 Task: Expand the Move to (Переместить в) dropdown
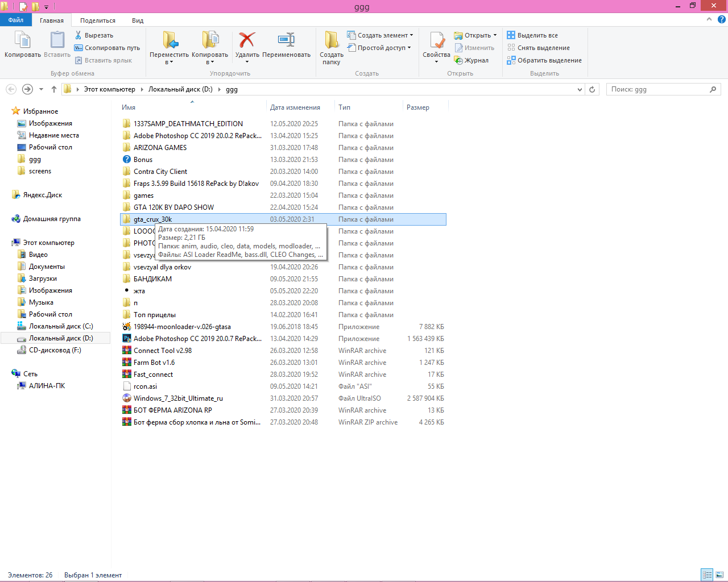(x=169, y=62)
